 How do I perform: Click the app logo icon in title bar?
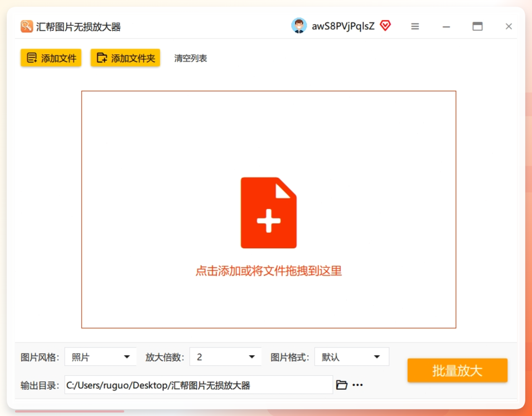coord(27,26)
